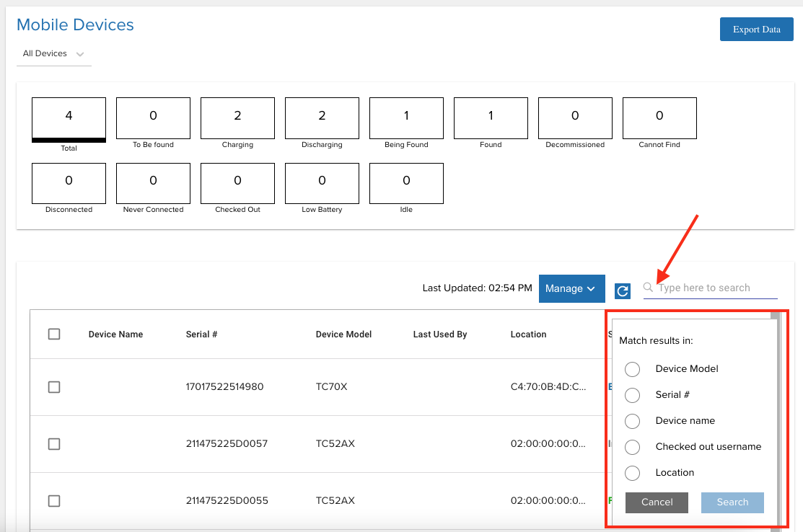This screenshot has height=532, width=803.
Task: Select the Device Model radio button
Action: (633, 369)
